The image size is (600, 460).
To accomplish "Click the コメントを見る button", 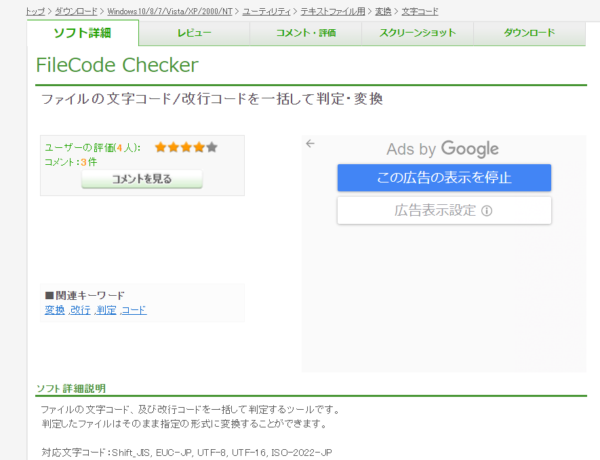I will (x=142, y=179).
